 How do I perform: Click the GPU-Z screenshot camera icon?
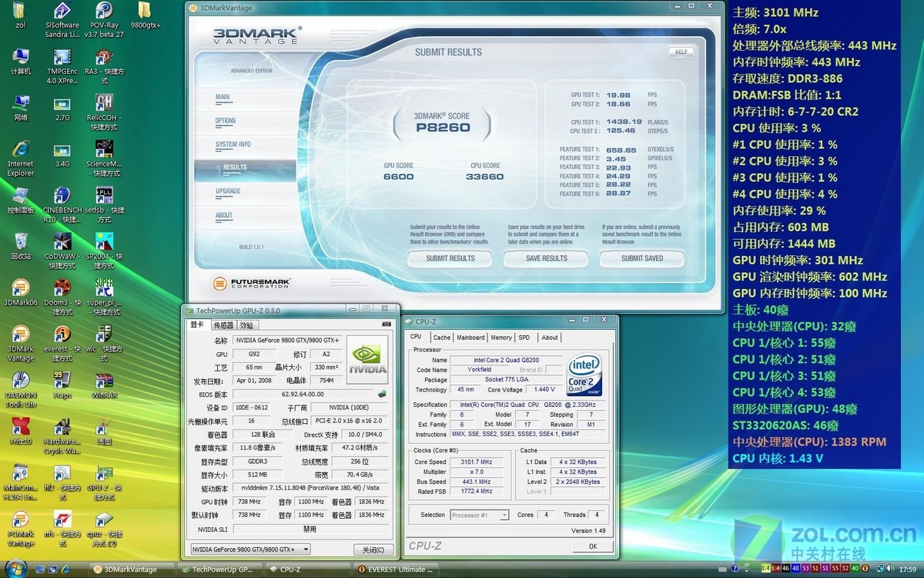386,324
